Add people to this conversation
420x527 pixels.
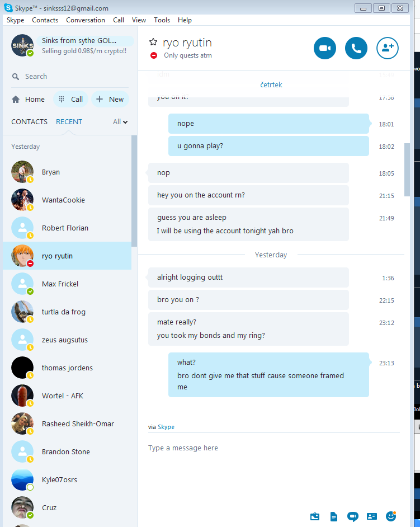pyautogui.click(x=387, y=48)
